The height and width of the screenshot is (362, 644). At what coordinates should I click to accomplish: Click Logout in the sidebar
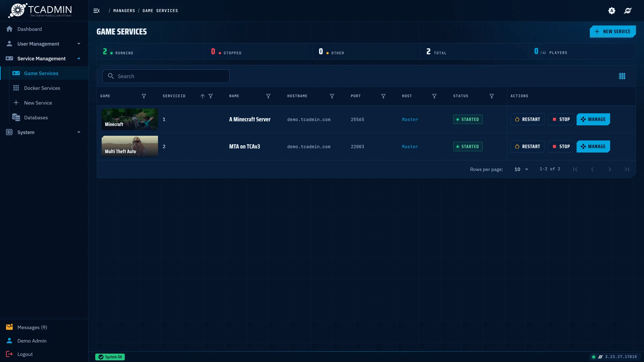(44, 354)
